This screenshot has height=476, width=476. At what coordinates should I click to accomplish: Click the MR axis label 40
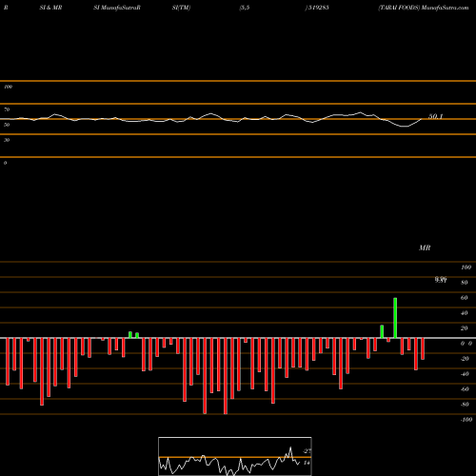point(465,313)
